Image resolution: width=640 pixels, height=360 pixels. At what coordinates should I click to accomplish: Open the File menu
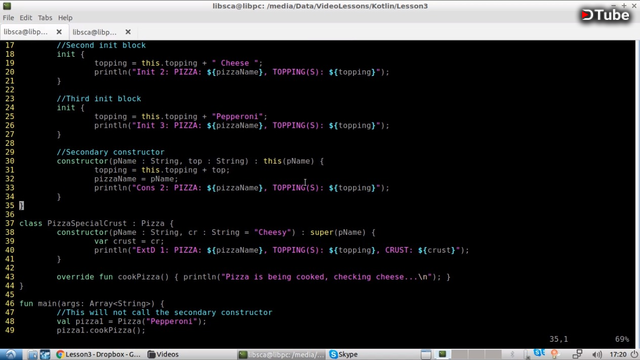pos(8,18)
